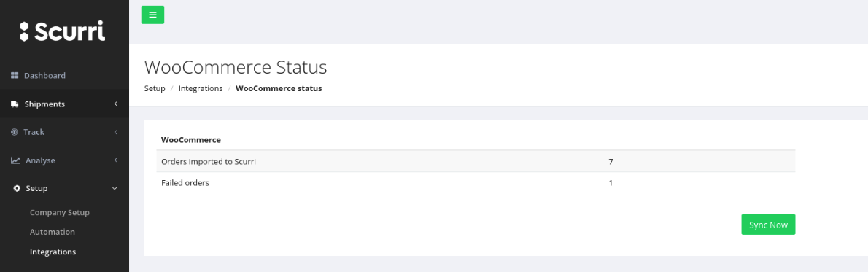Screen dimensions: 868x272
Task: Click the Orders imported to Scurri row
Action: coord(476,161)
